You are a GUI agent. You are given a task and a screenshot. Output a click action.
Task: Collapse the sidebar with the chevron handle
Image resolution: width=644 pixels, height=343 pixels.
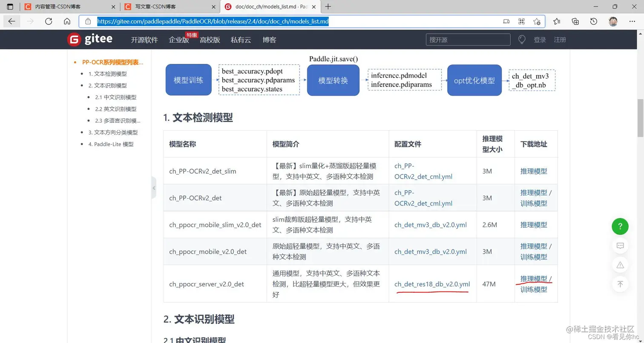pyautogui.click(x=154, y=188)
